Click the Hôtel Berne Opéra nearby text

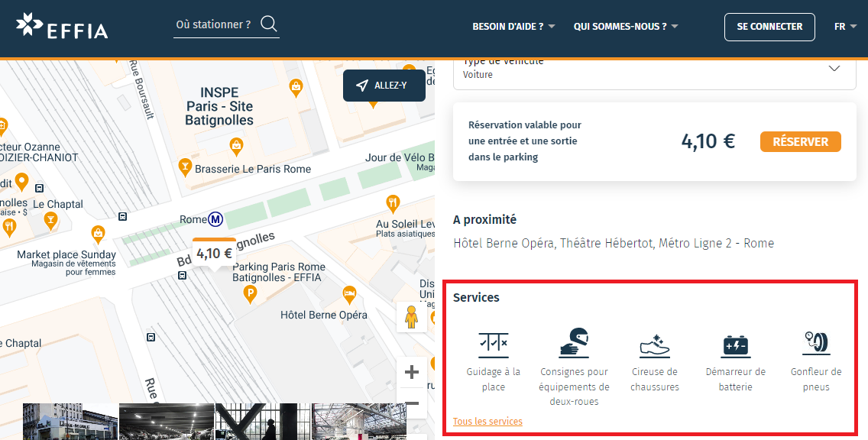coord(504,243)
